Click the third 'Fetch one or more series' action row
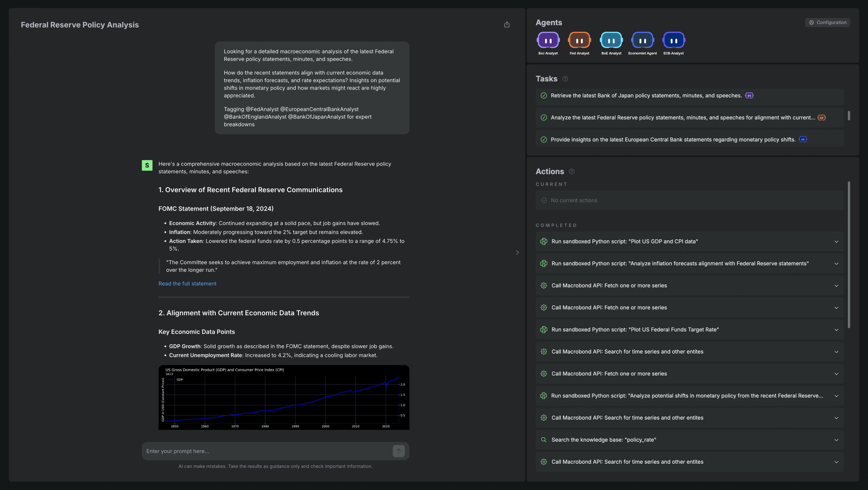Image resolution: width=868 pixels, height=490 pixels. [689, 373]
